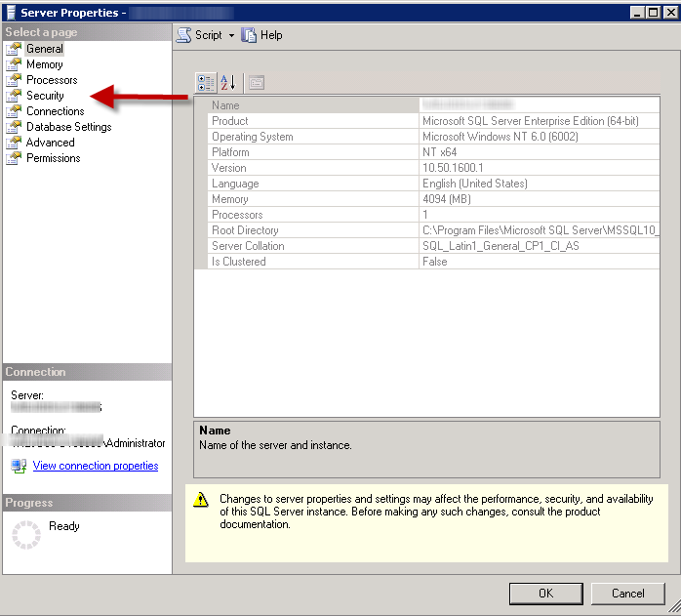Viewport: 681px width, 616px height.
Task: Click the connection properties icon
Action: click(19, 466)
